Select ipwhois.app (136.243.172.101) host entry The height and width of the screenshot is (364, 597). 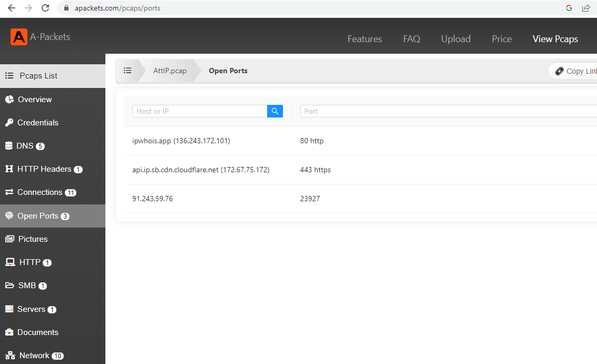(x=181, y=141)
